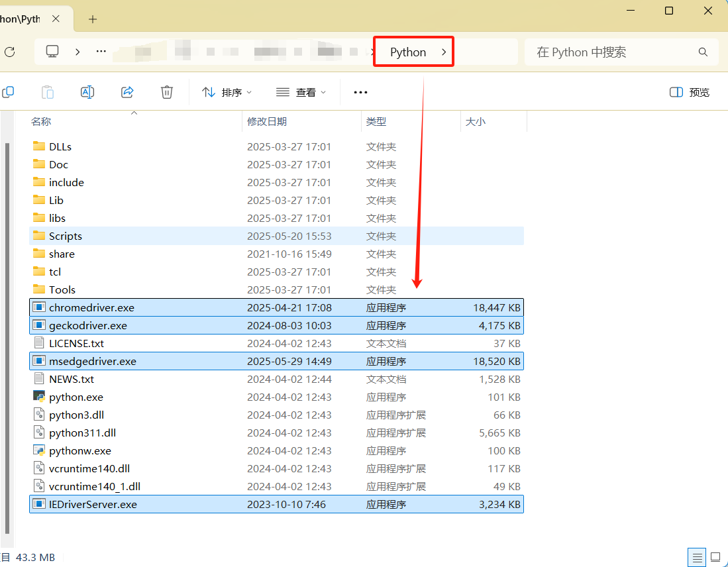Switch to details view icon in status bar

(x=697, y=557)
